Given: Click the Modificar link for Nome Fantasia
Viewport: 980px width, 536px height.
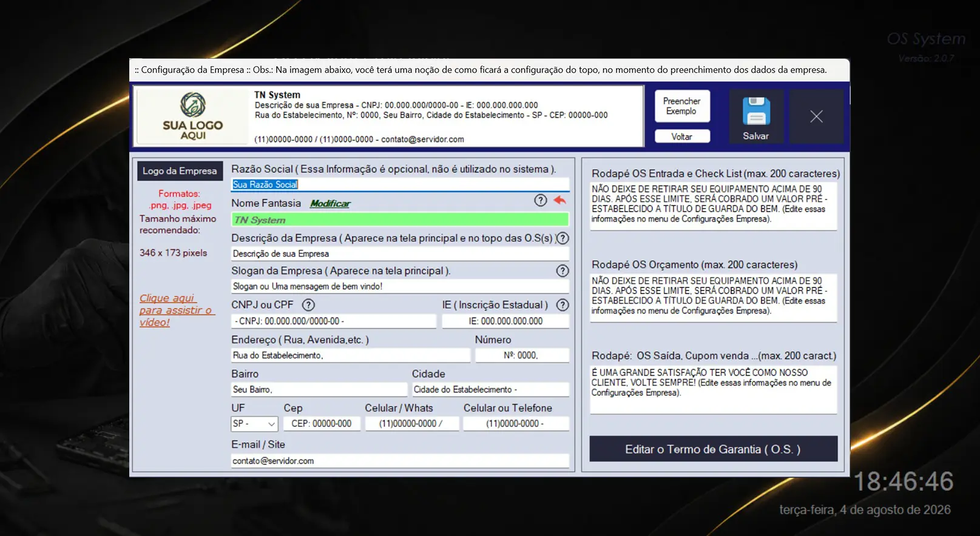Looking at the screenshot, I should coord(330,204).
